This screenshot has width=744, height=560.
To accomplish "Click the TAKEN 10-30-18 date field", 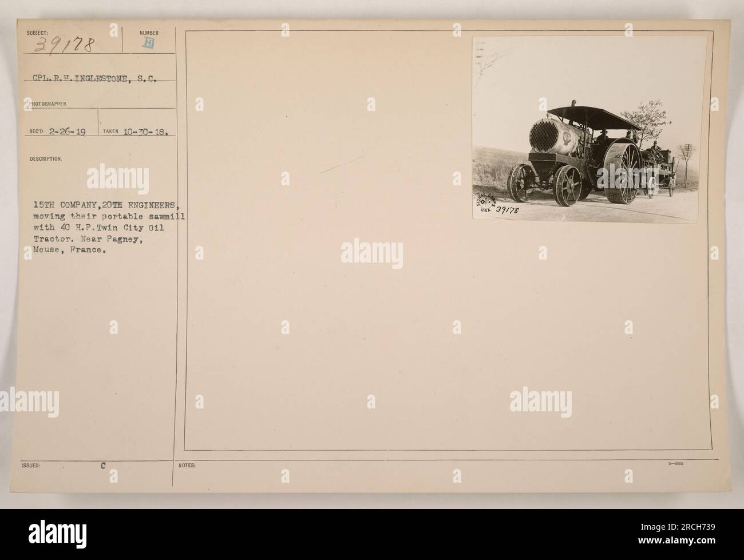I will pyautogui.click(x=136, y=130).
